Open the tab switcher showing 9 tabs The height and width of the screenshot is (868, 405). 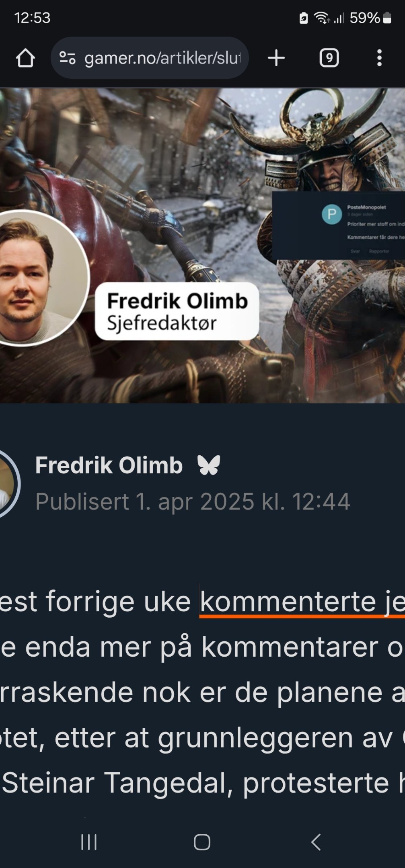click(x=329, y=58)
